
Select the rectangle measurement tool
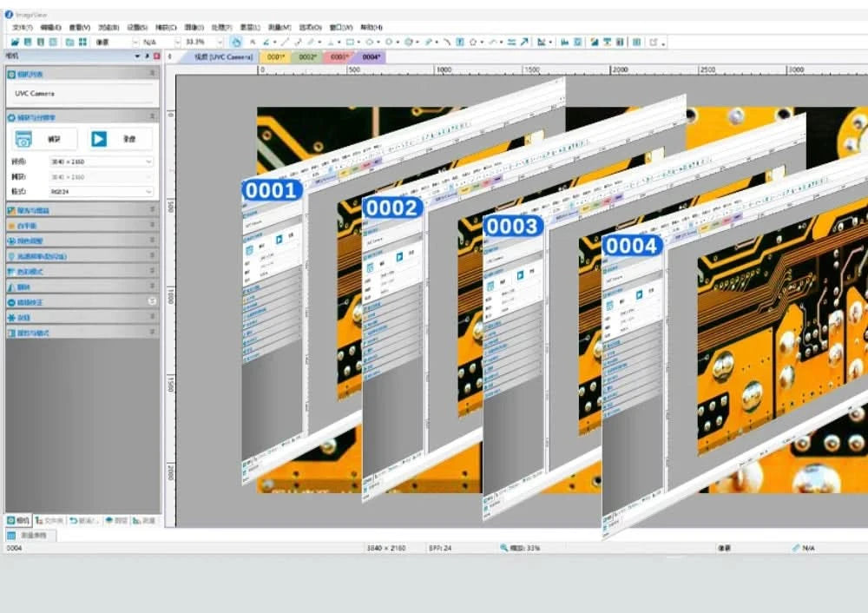350,42
